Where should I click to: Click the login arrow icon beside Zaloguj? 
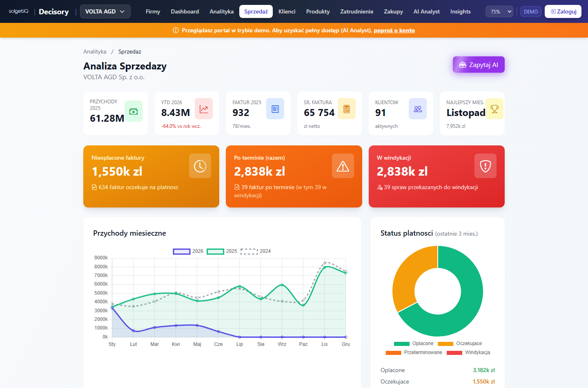[x=553, y=11]
